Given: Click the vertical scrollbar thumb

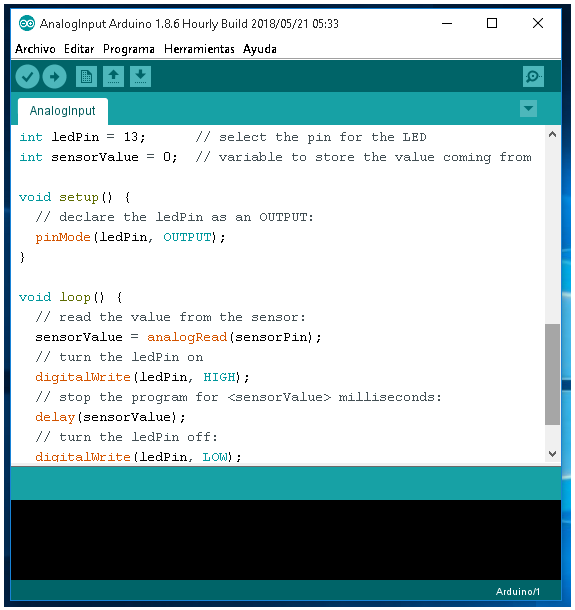Looking at the screenshot, I should tap(552, 374).
